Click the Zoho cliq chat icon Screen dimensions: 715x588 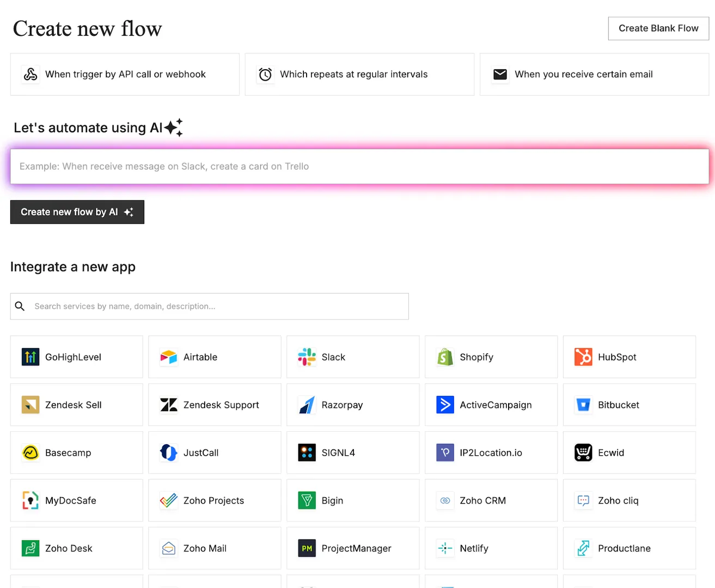click(x=583, y=501)
